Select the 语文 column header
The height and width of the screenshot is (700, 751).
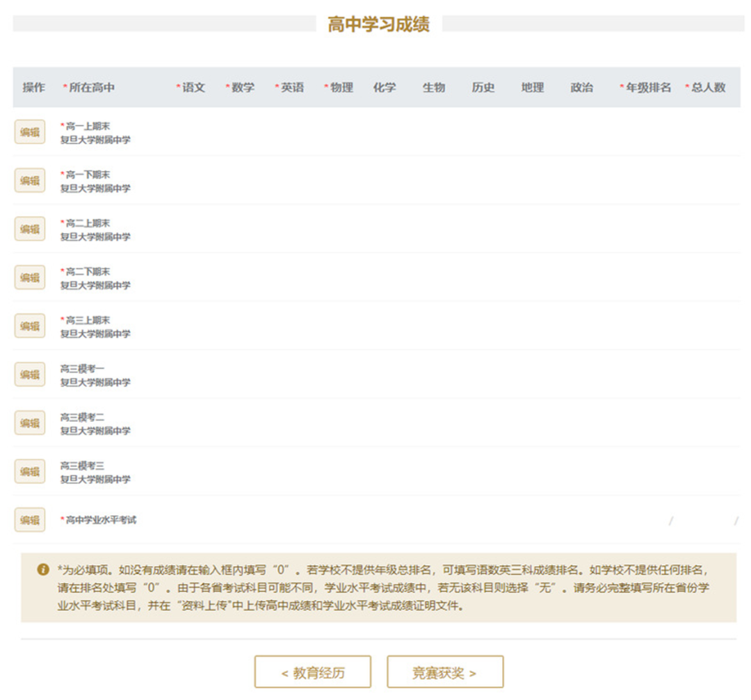point(193,88)
